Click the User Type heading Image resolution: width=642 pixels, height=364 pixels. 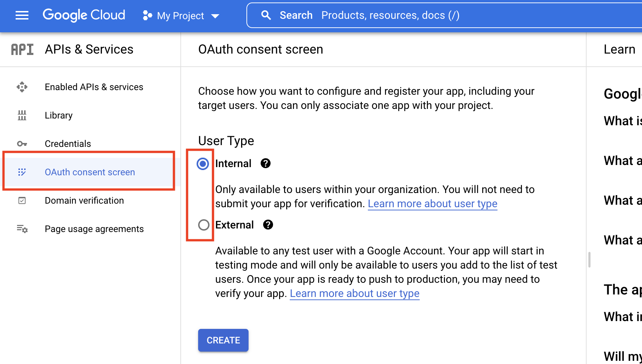(x=226, y=141)
